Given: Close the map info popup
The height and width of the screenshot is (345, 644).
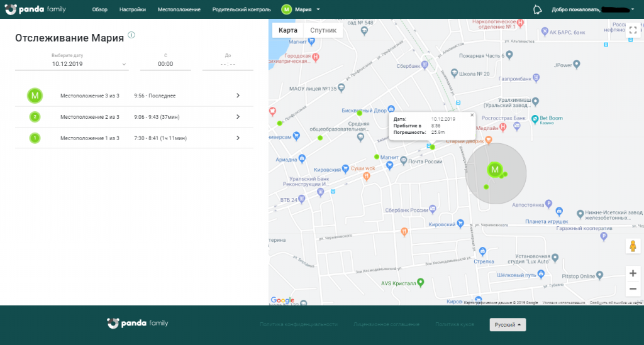Looking at the screenshot, I should [x=472, y=115].
